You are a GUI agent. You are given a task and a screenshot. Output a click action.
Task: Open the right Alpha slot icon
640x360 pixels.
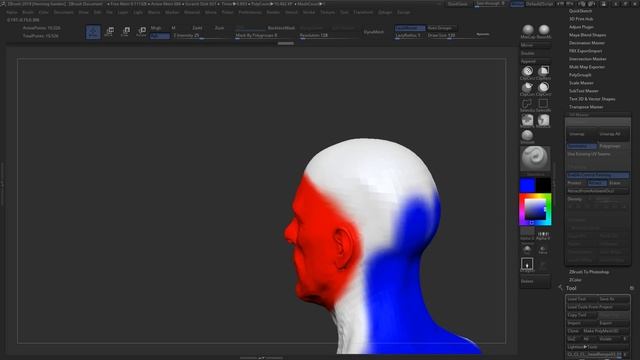click(x=543, y=233)
